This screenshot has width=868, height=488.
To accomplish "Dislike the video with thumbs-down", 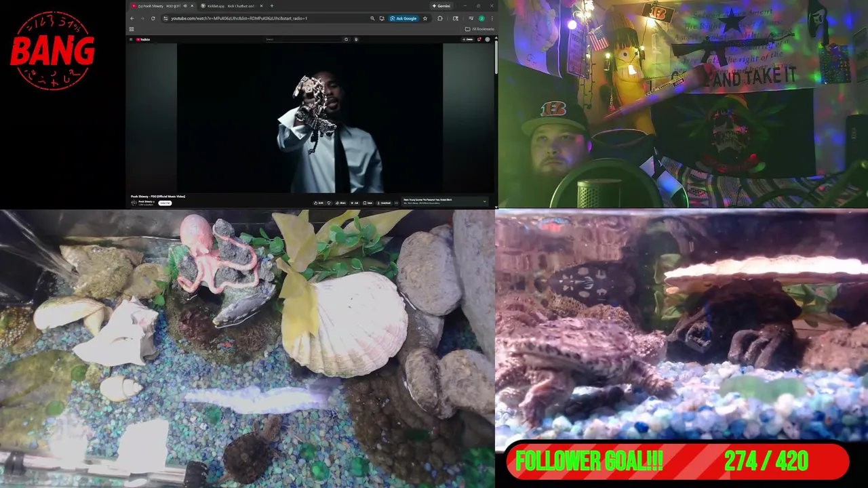I will [329, 203].
